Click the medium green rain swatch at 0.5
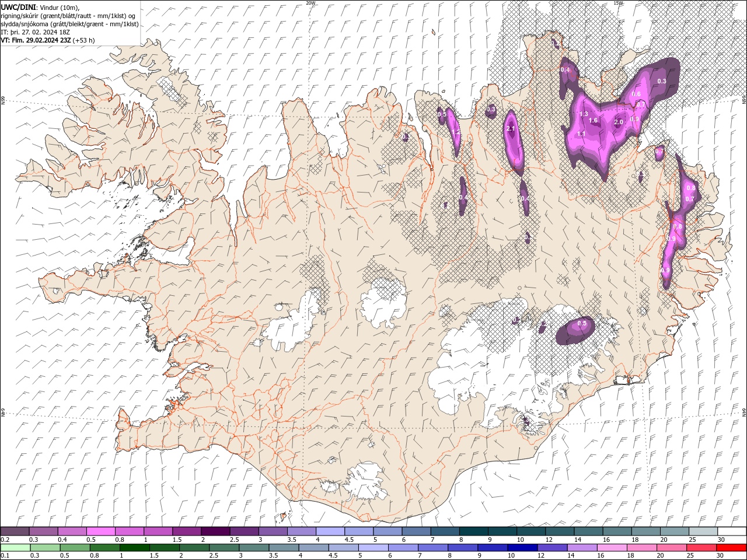 [75, 548]
